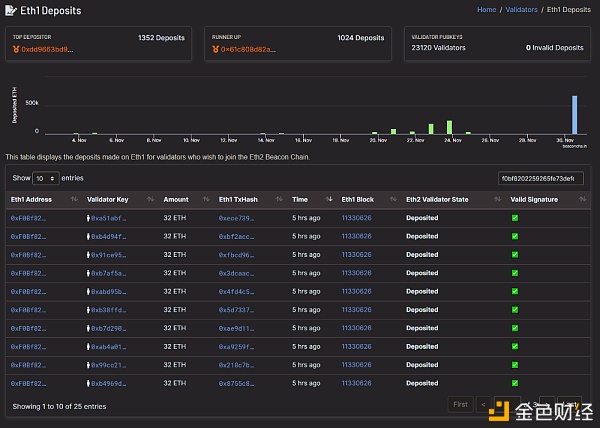
Task: Click the Eth1 Deposits breadcrumb item
Action: pos(569,10)
